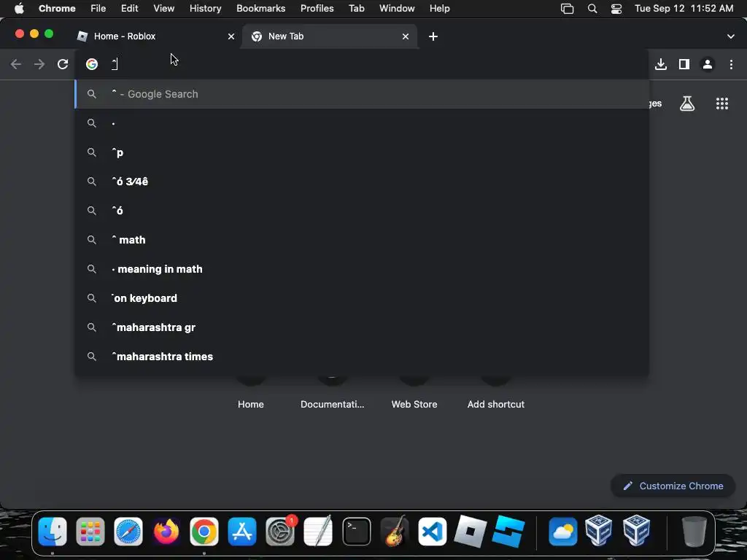
Task: Select the New Tab tab
Action: click(329, 36)
